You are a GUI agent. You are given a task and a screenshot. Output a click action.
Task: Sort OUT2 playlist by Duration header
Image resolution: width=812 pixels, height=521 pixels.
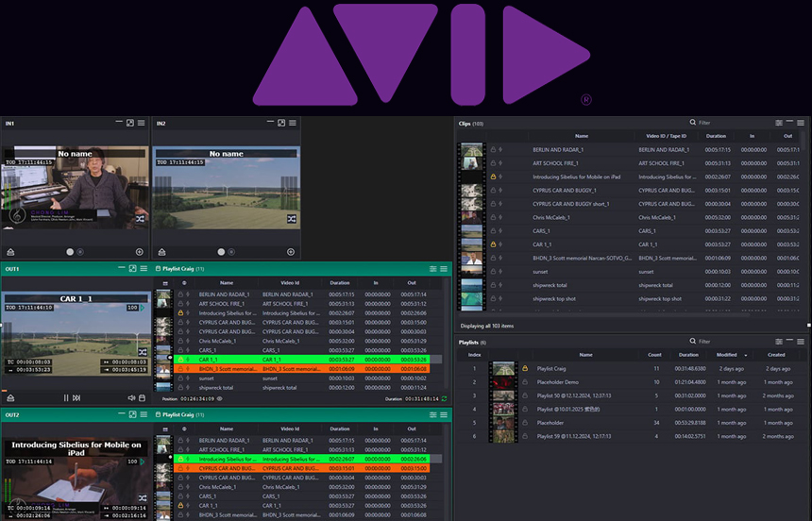tap(340, 429)
